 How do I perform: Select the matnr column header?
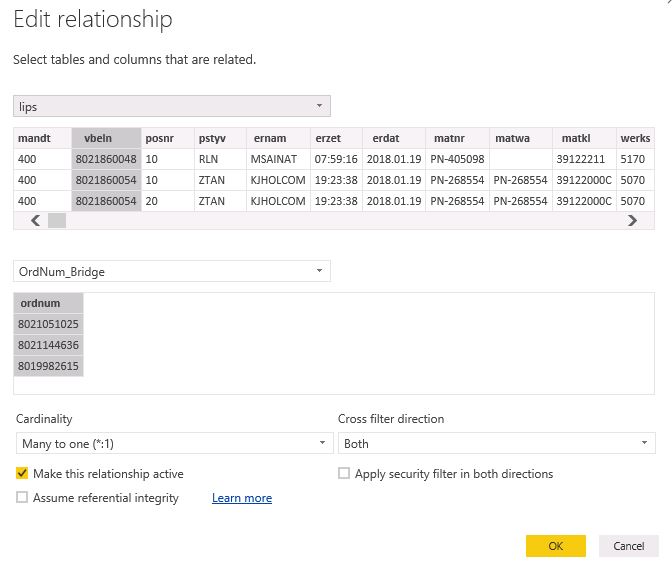[x=457, y=138]
